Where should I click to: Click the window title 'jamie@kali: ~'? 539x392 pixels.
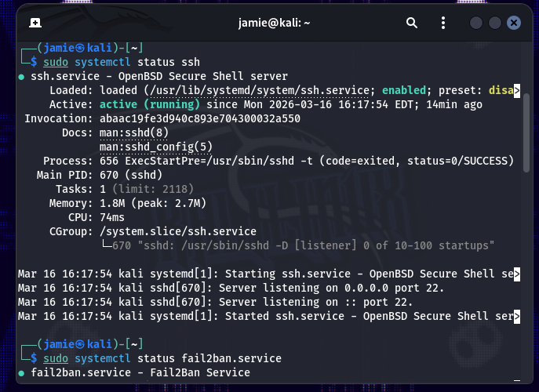274,23
